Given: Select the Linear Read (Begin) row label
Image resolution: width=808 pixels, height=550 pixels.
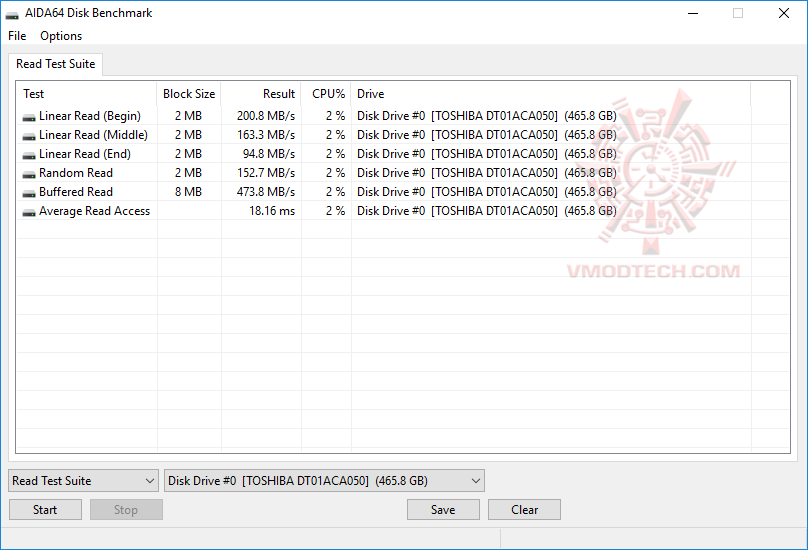Looking at the screenshot, I should (90, 116).
